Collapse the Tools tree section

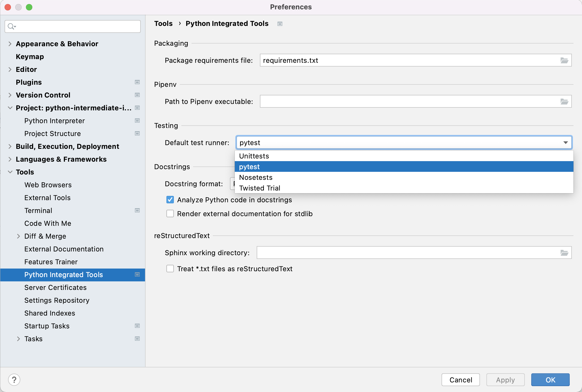pos(10,172)
